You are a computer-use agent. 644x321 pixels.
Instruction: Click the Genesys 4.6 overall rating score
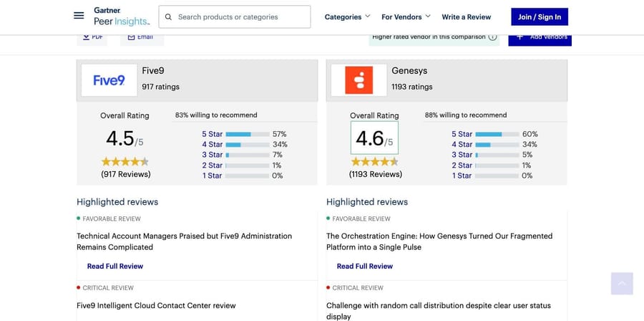[374, 138]
